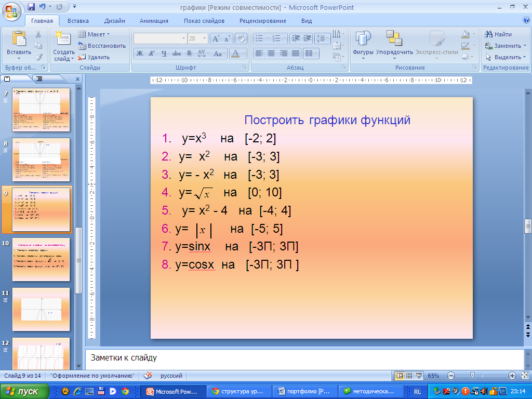Open the font size dropdown
Screen dimensions: 532x399
[x=205, y=38]
